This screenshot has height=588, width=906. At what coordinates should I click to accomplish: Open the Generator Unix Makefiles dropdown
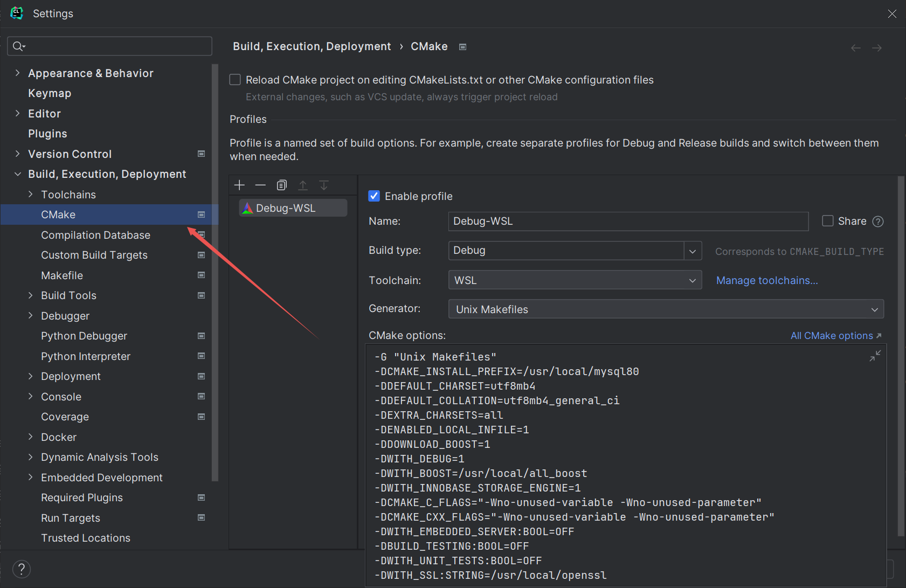[666, 309]
